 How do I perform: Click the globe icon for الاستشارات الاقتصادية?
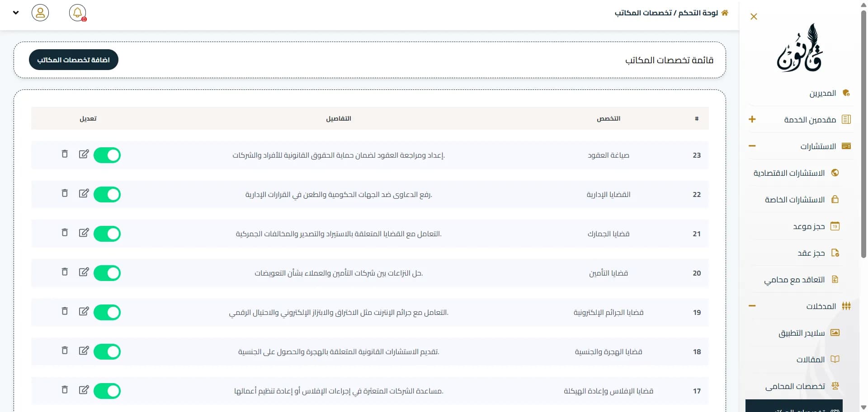(835, 173)
